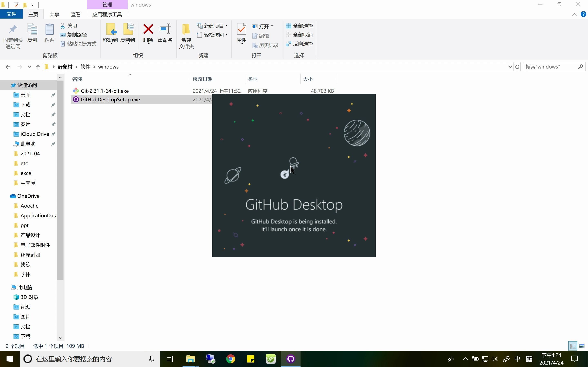Click 全部选择 to select all items
Viewport: 588px width, 367px height.
[299, 25]
